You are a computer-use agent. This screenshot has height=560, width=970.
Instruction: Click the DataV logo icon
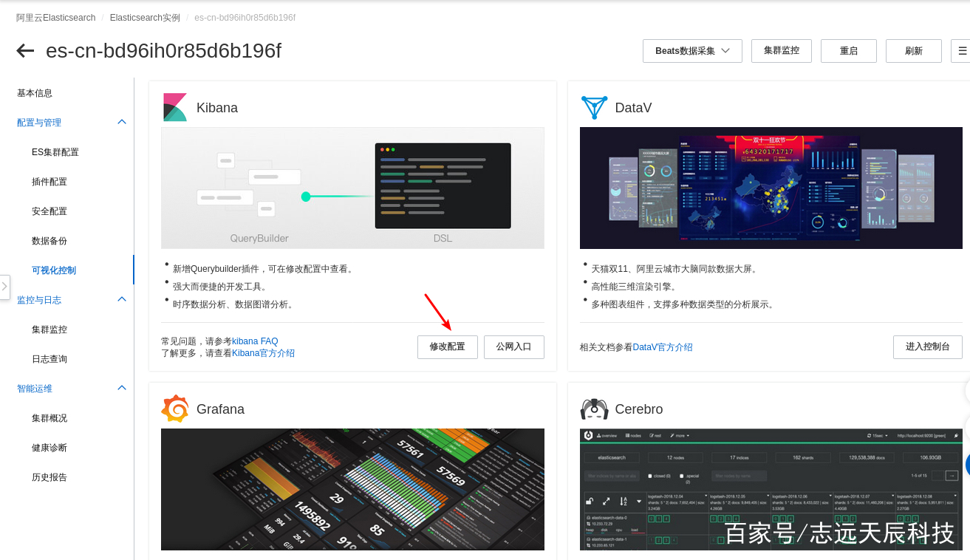[x=594, y=107]
